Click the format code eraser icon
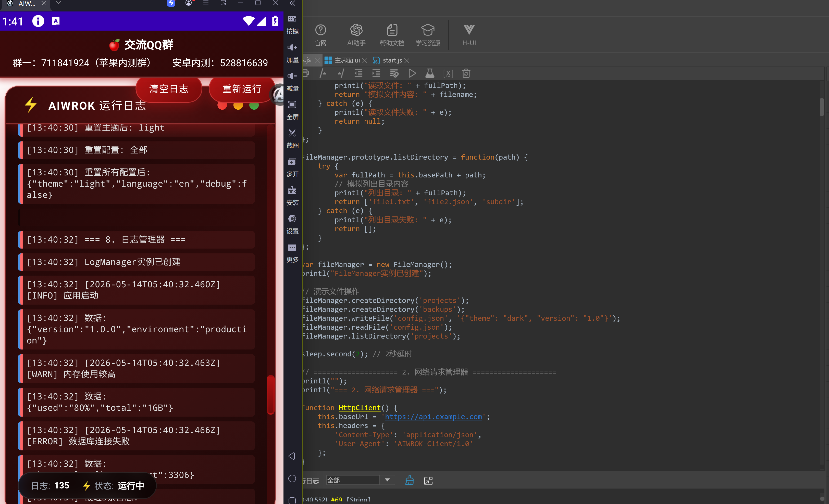The image size is (829, 504). point(394,73)
